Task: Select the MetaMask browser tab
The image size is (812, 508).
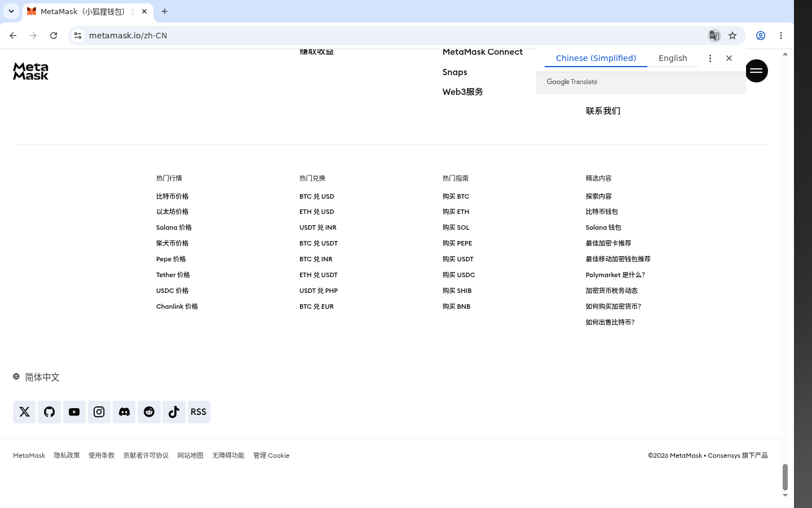Action: pyautogui.click(x=87, y=11)
